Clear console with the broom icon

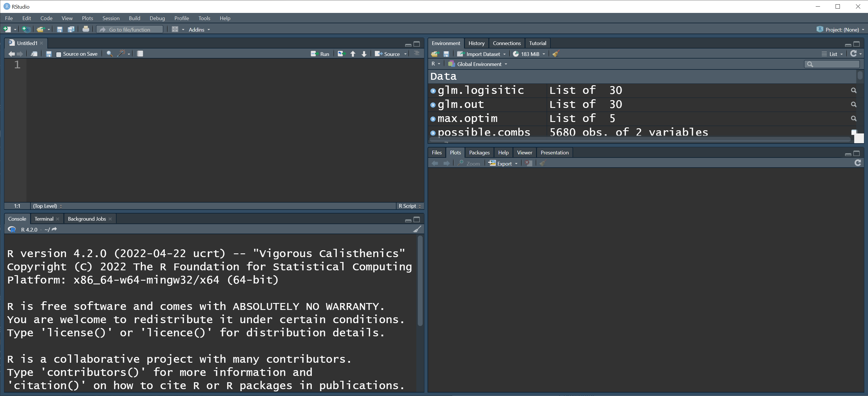click(417, 229)
